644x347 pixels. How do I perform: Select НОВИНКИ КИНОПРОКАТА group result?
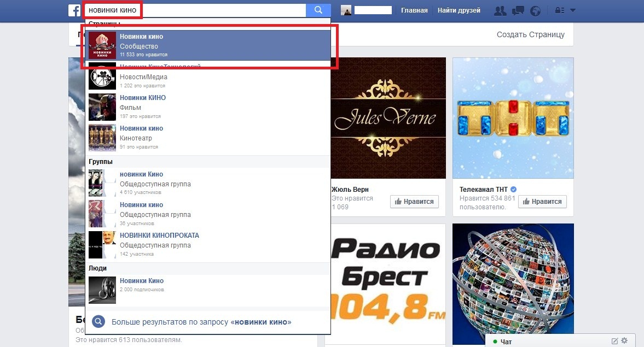(x=208, y=244)
